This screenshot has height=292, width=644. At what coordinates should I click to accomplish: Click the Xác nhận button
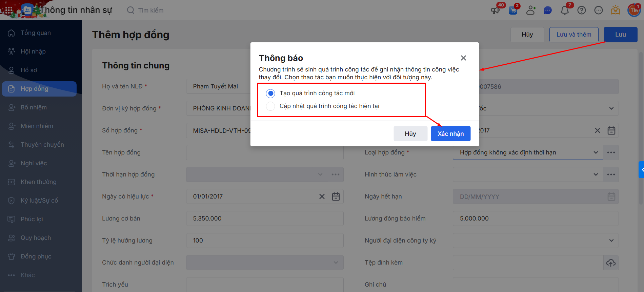[x=450, y=134]
